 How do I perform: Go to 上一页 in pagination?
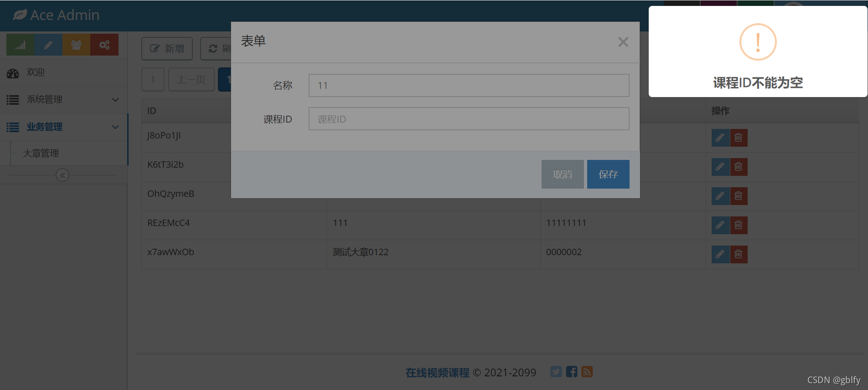[x=191, y=79]
